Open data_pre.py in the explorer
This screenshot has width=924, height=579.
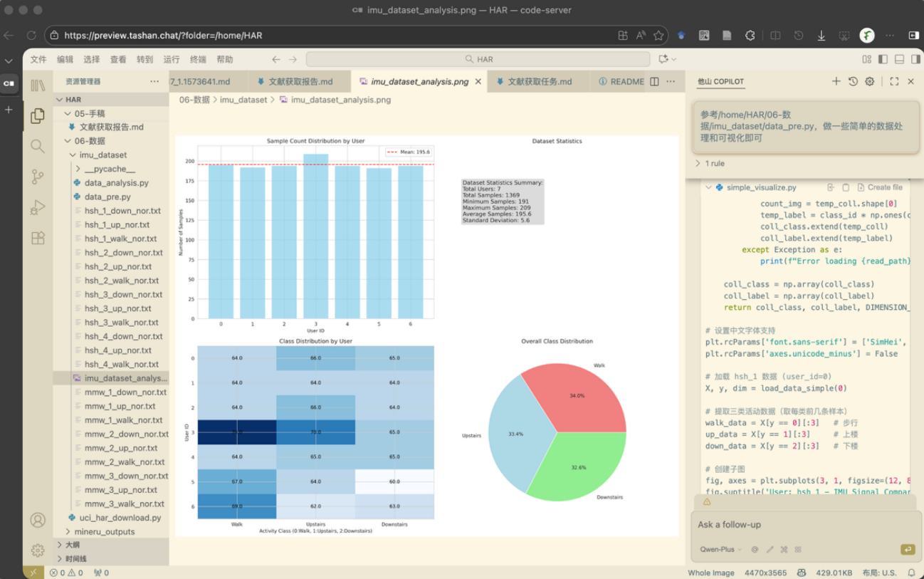click(x=107, y=197)
